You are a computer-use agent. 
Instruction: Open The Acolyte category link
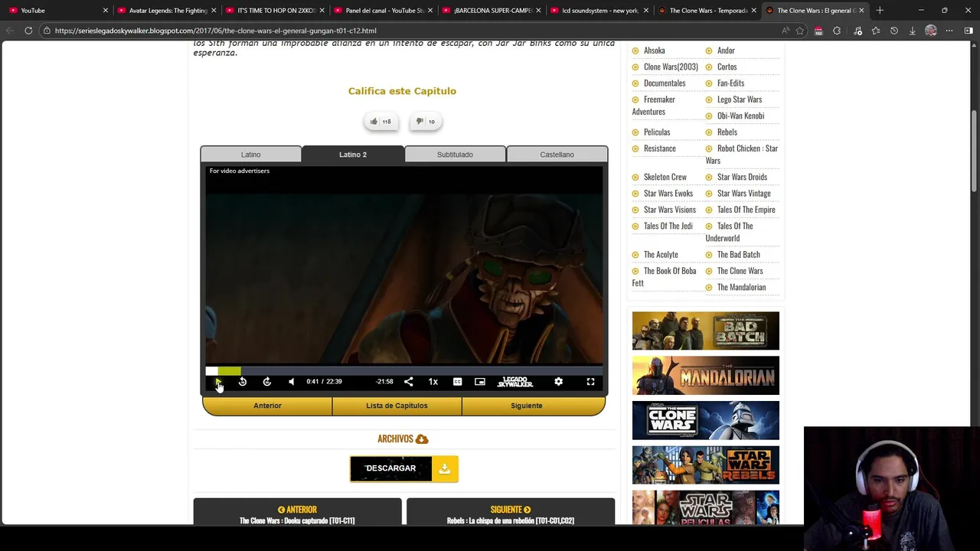coord(661,254)
